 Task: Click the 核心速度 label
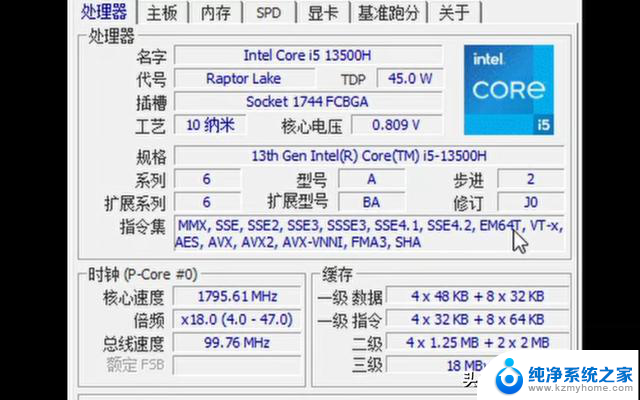coord(133,298)
